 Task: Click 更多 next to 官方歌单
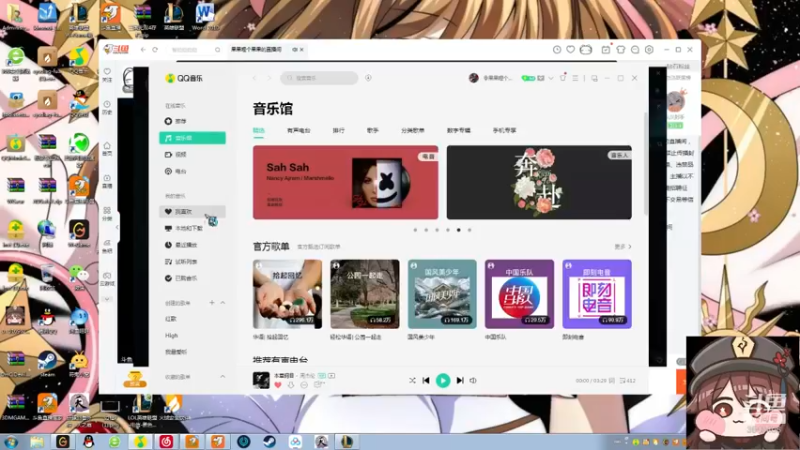[x=622, y=246]
